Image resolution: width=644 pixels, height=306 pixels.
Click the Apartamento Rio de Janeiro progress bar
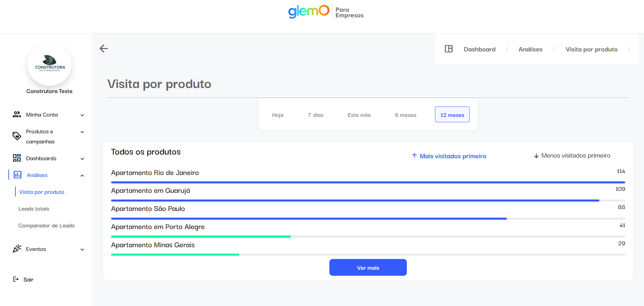click(x=368, y=182)
